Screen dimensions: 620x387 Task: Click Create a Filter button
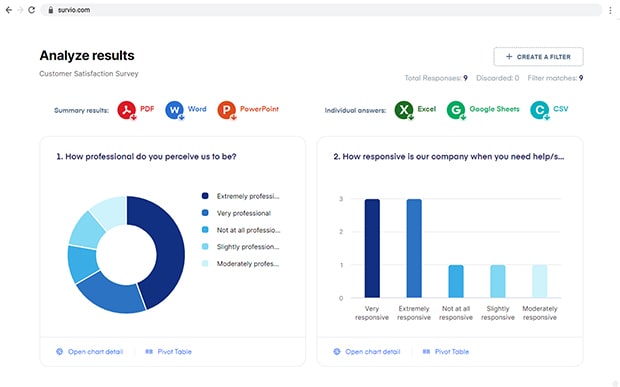tap(538, 57)
